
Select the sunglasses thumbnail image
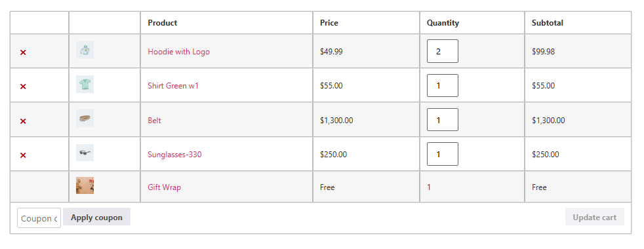(x=85, y=153)
